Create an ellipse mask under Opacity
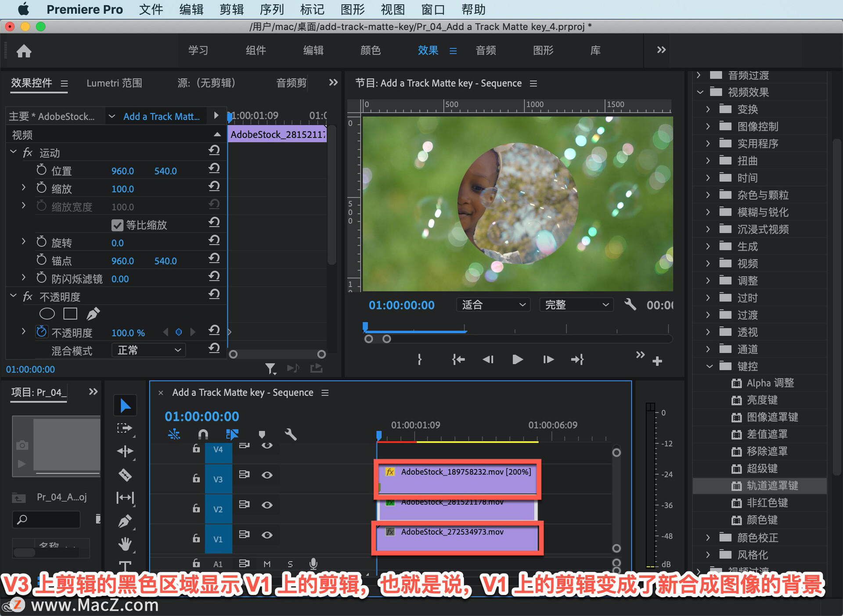 tap(47, 314)
